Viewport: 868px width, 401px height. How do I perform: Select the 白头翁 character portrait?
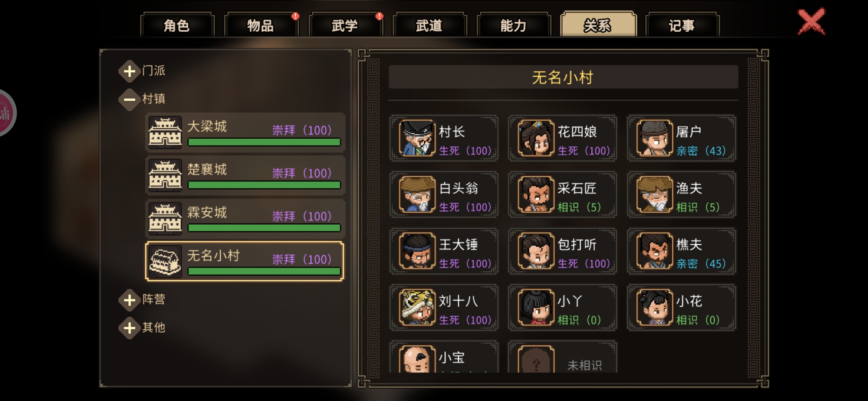(417, 194)
